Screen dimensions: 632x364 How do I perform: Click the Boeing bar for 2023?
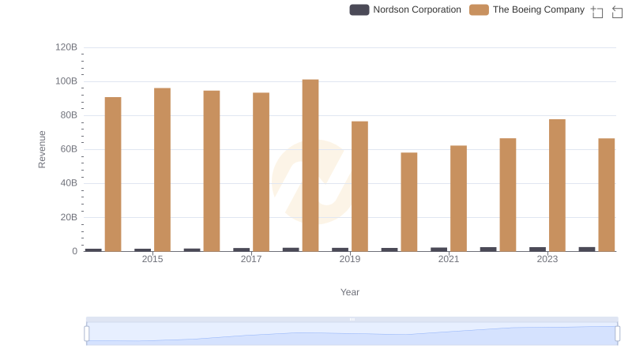point(557,186)
